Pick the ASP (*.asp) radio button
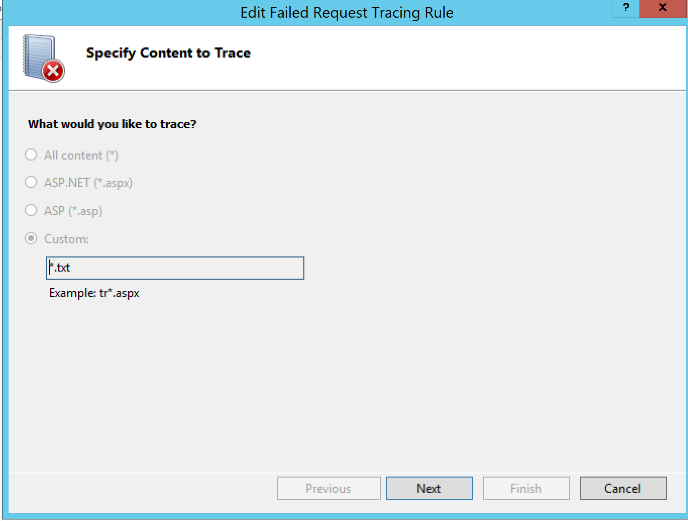 click(31, 211)
